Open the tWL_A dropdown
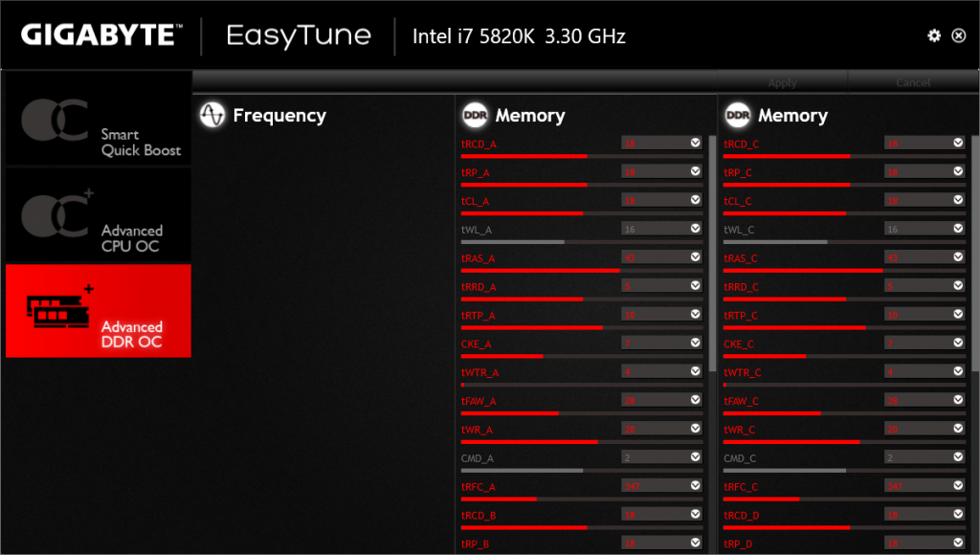This screenshot has height=555, width=980. click(x=695, y=229)
